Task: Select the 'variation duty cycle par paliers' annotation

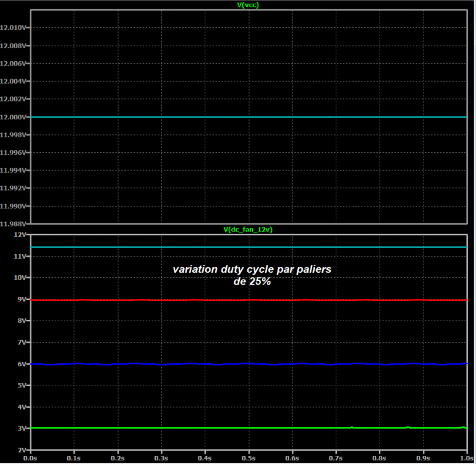Action: click(252, 269)
